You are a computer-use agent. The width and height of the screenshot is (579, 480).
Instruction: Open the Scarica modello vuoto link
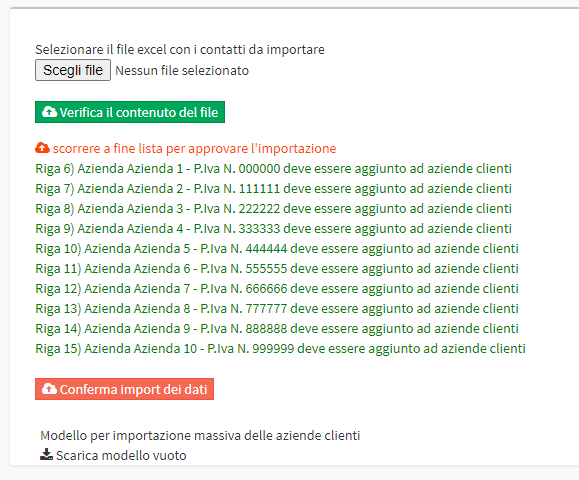[121, 456]
